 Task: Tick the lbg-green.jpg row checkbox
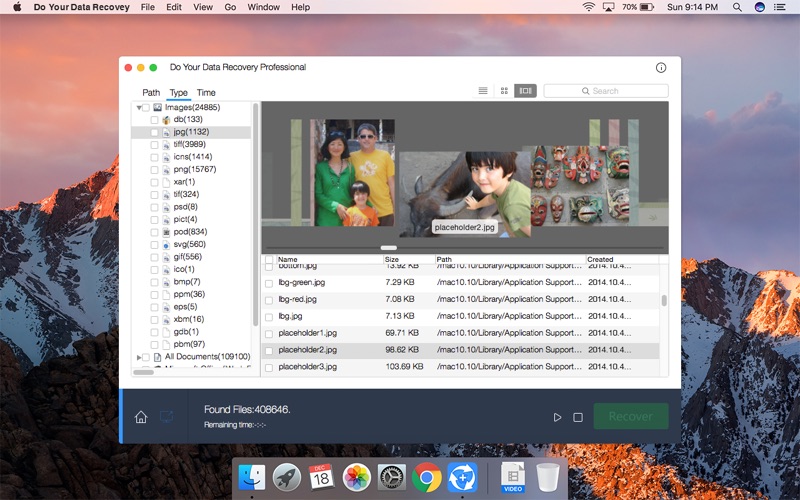[269, 283]
